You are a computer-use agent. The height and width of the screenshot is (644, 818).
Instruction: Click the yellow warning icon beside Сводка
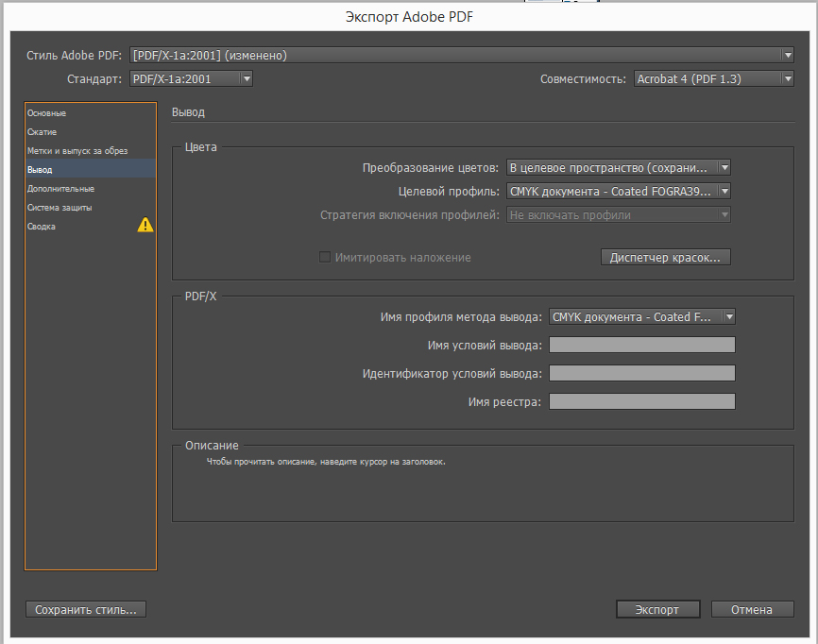pyautogui.click(x=145, y=225)
